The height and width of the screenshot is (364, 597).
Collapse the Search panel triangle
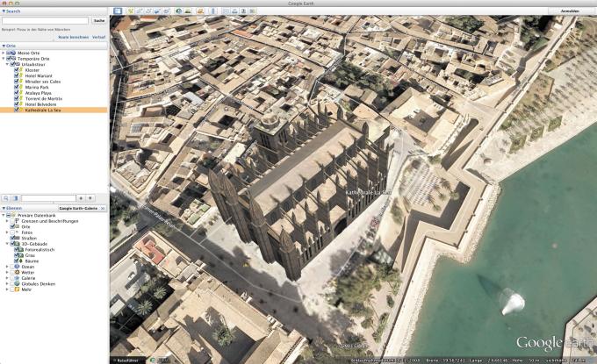4,11
